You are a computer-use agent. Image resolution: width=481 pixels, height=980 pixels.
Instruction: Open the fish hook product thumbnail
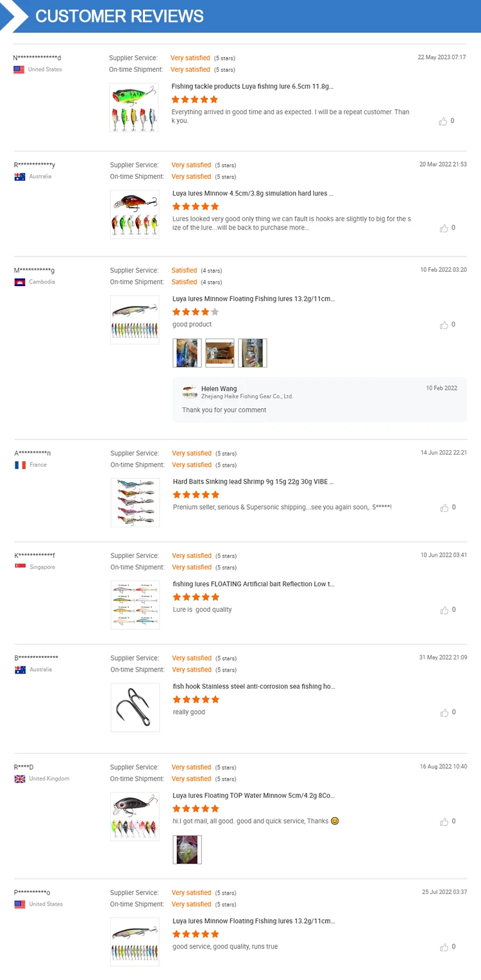click(135, 707)
